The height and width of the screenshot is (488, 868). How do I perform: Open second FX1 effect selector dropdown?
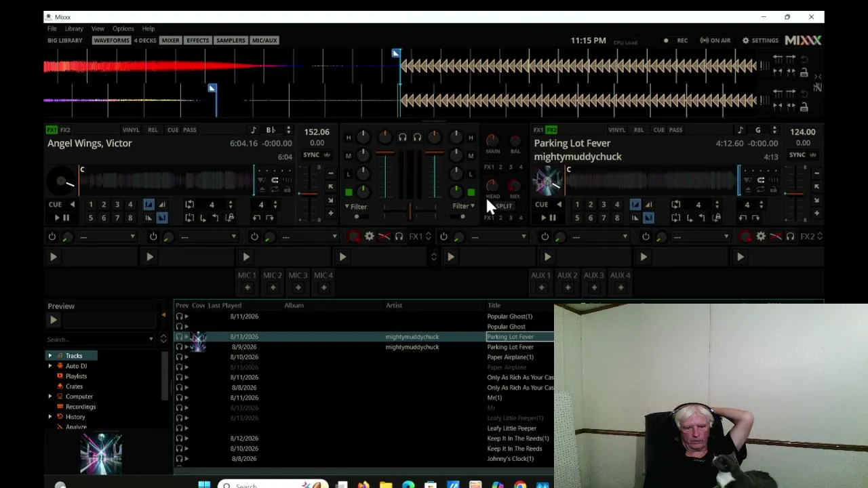[x=208, y=237]
